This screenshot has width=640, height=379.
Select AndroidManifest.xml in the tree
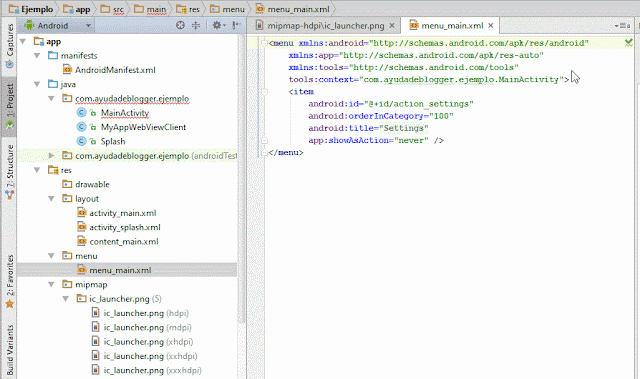[x=109, y=70]
